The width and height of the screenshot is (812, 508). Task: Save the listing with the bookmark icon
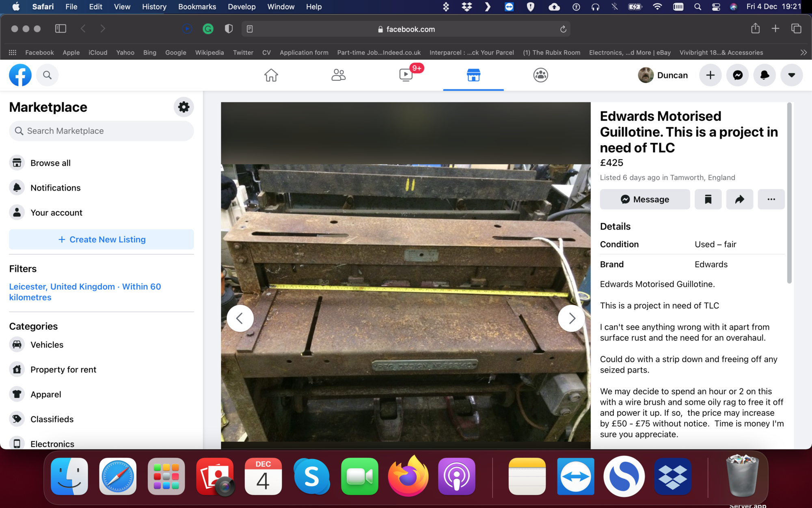point(708,199)
